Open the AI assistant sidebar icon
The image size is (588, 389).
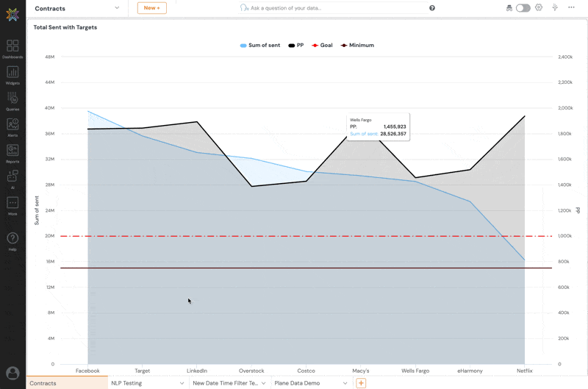click(12, 179)
